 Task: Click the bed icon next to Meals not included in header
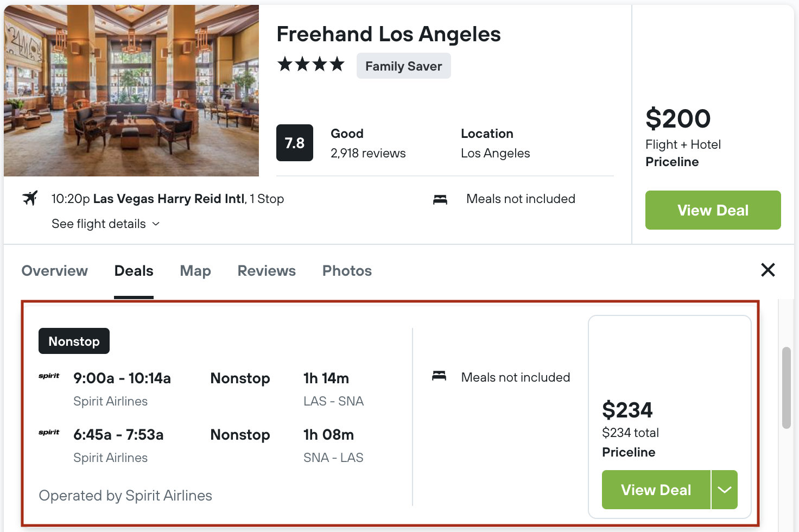(440, 199)
